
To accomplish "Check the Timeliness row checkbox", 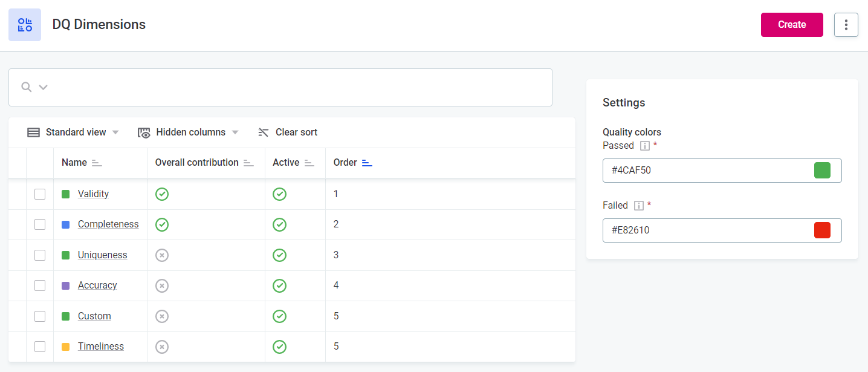I will 40,347.
